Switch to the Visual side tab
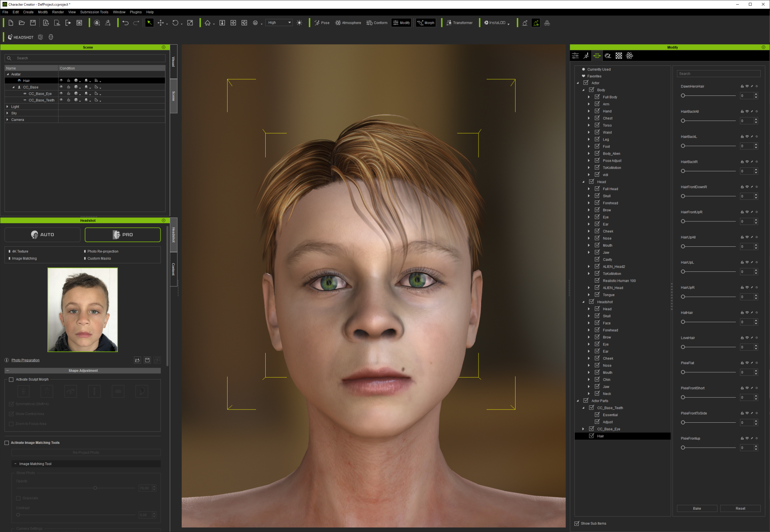 (x=174, y=62)
